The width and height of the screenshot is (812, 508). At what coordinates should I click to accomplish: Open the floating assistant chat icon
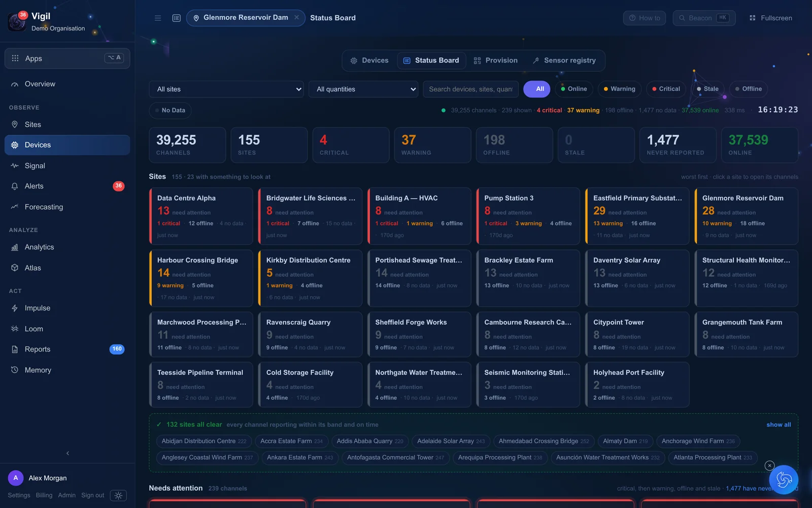click(x=784, y=480)
